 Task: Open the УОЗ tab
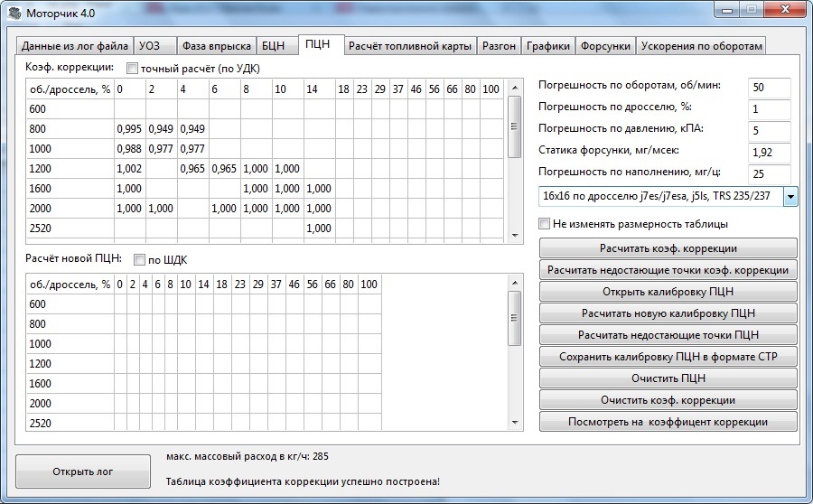click(x=155, y=46)
